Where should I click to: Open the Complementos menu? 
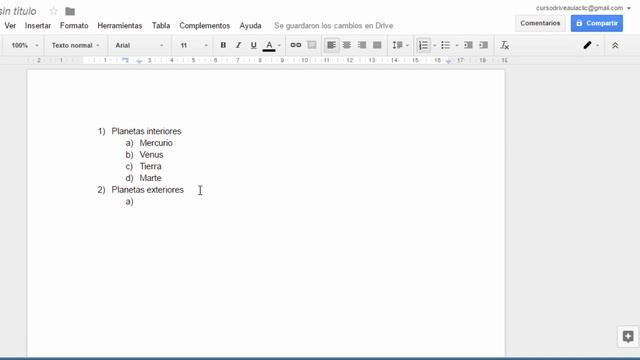point(204,26)
